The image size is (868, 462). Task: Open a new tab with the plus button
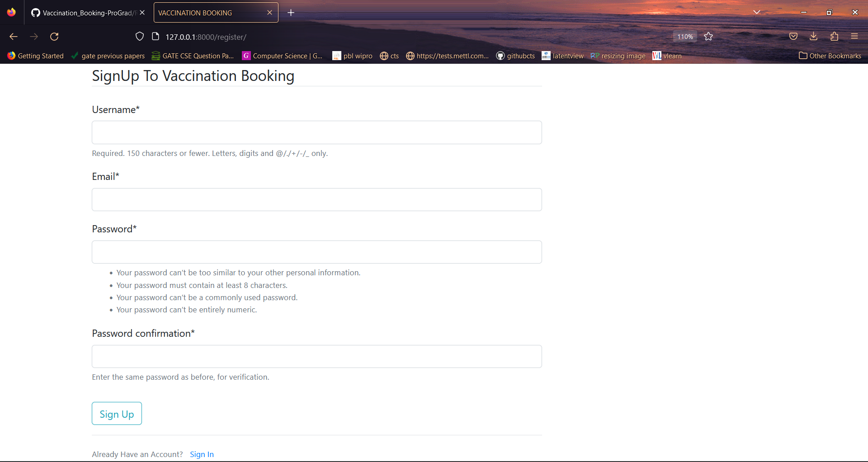pyautogui.click(x=291, y=12)
